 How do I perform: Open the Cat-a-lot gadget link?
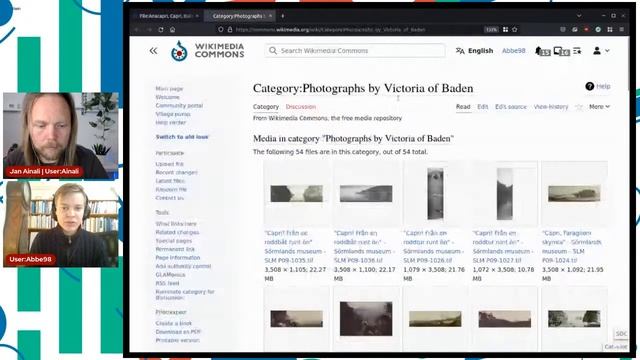616,347
